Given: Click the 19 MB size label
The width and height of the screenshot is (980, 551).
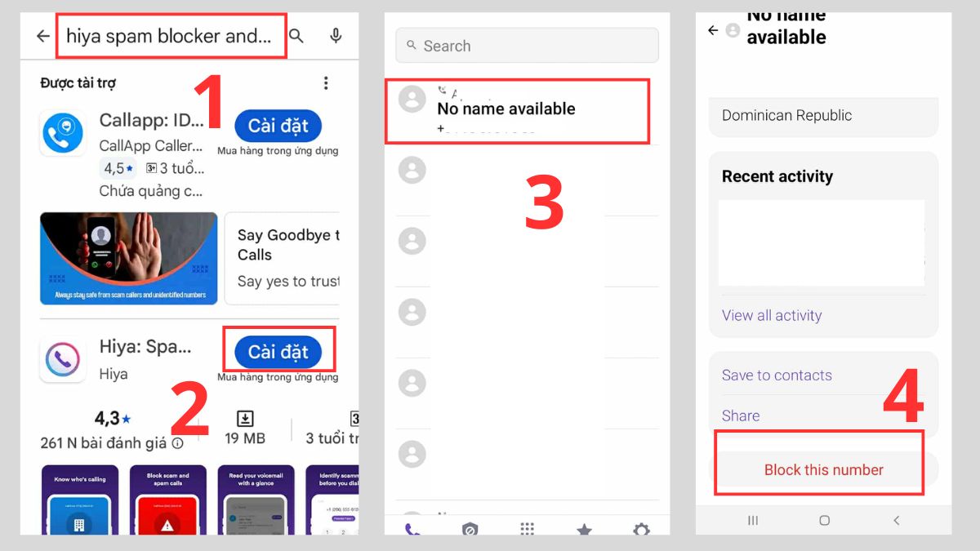Looking at the screenshot, I should click(x=245, y=438).
